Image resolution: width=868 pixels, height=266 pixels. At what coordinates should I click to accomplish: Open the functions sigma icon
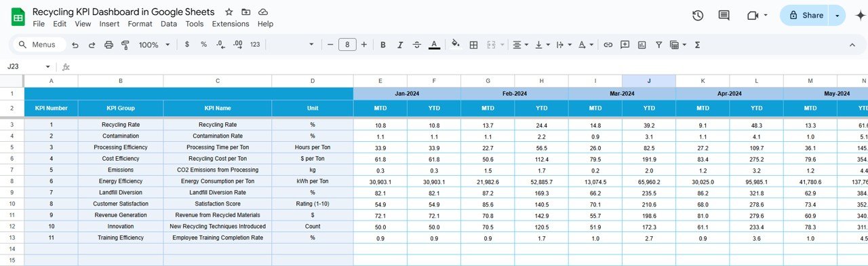pyautogui.click(x=697, y=45)
